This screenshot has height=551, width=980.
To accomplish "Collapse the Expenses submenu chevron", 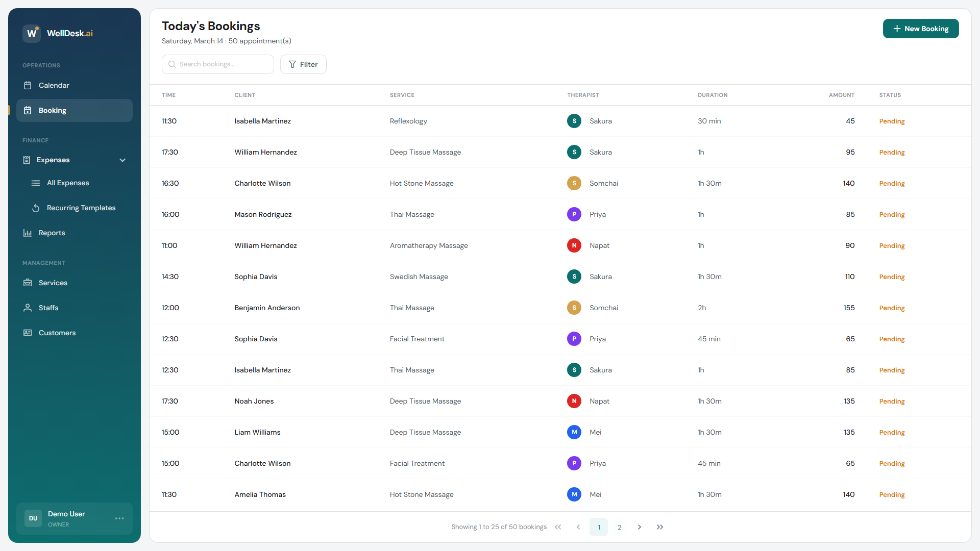I will click(x=122, y=160).
